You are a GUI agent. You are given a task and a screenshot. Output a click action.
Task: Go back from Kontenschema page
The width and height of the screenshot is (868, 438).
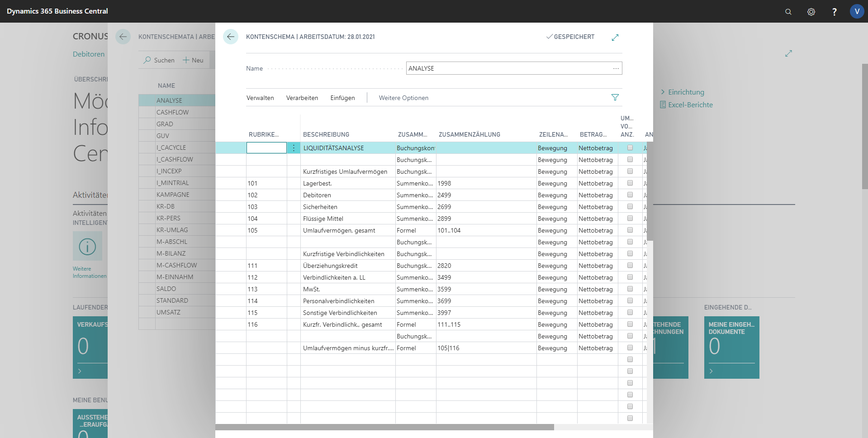click(231, 37)
